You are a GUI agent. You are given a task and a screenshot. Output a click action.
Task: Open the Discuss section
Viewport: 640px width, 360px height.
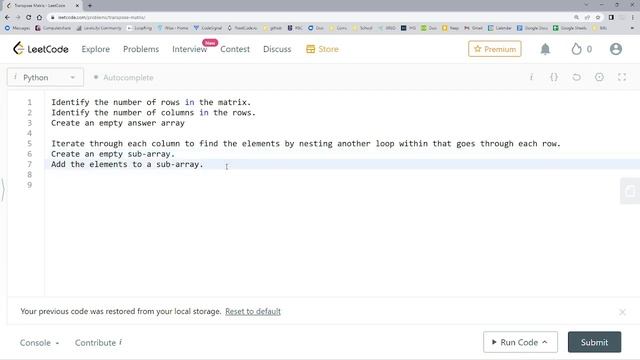[277, 49]
